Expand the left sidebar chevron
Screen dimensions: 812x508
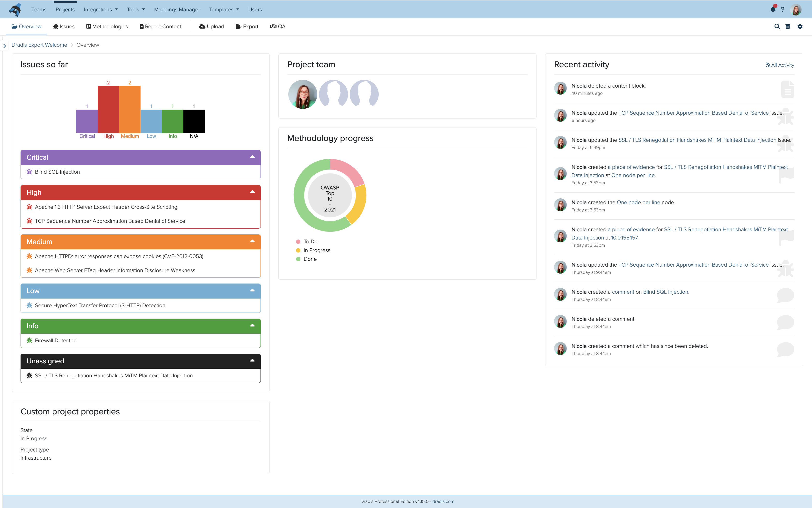tap(4, 46)
